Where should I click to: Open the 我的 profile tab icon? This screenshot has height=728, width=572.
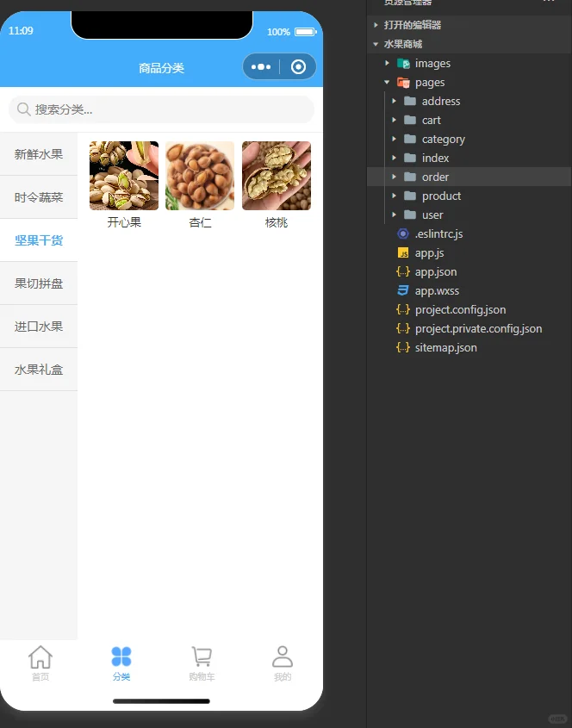283,656
